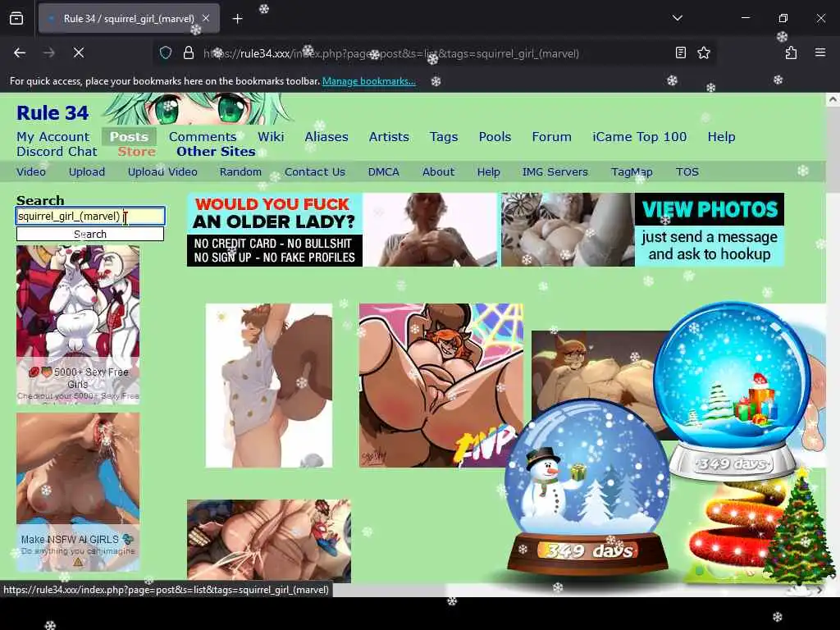The image size is (840, 630).
Task: Open Aliases in navigation
Action: (x=326, y=137)
